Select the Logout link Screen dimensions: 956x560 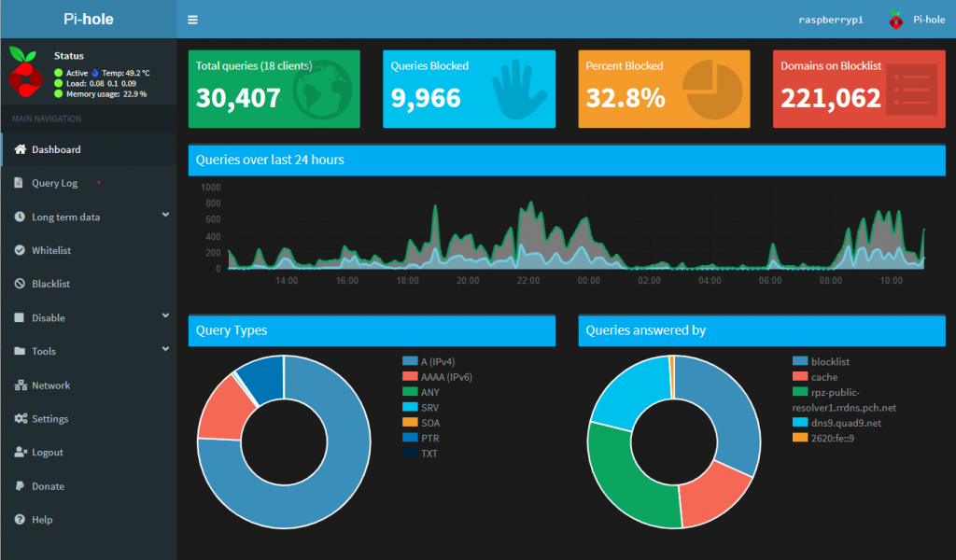[89, 452]
